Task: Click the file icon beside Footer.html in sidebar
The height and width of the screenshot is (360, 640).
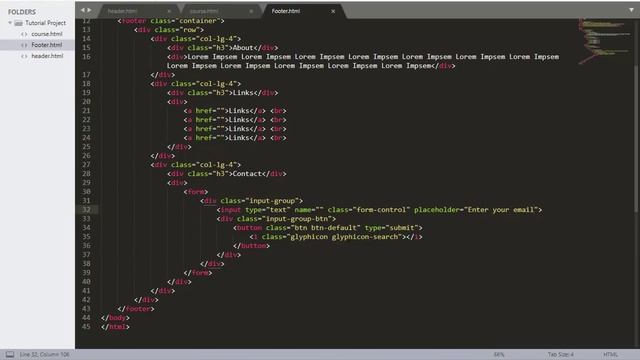Action: tap(24, 45)
